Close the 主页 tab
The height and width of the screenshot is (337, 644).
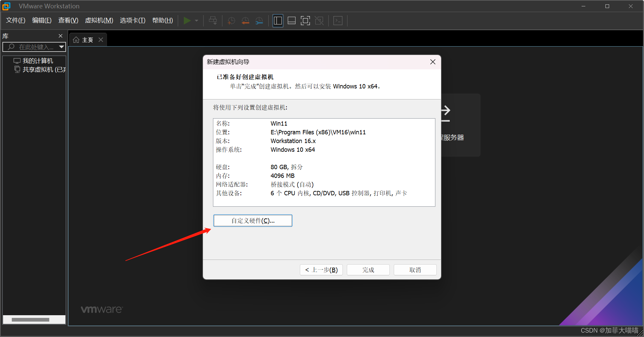click(101, 40)
